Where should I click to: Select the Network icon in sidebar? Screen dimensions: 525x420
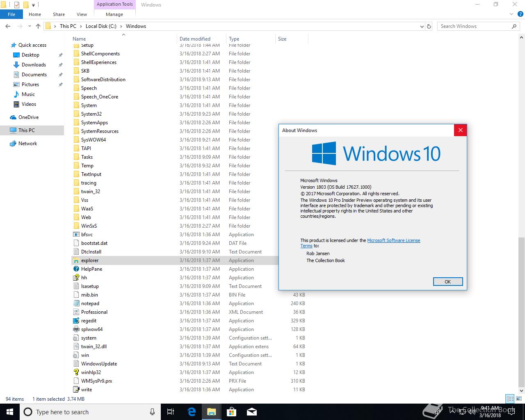point(14,144)
